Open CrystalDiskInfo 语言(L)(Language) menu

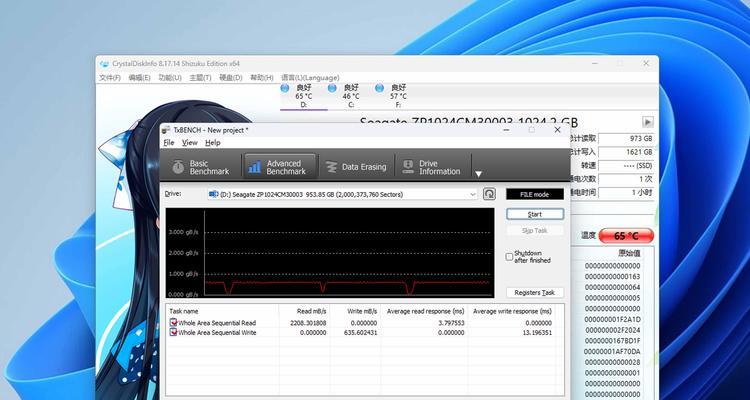(x=310, y=78)
